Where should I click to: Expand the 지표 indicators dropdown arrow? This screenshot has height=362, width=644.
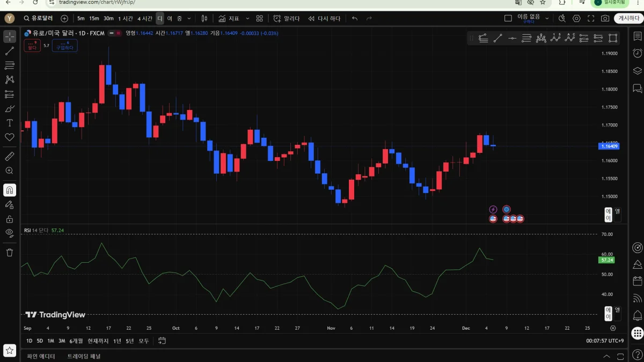[247, 18]
